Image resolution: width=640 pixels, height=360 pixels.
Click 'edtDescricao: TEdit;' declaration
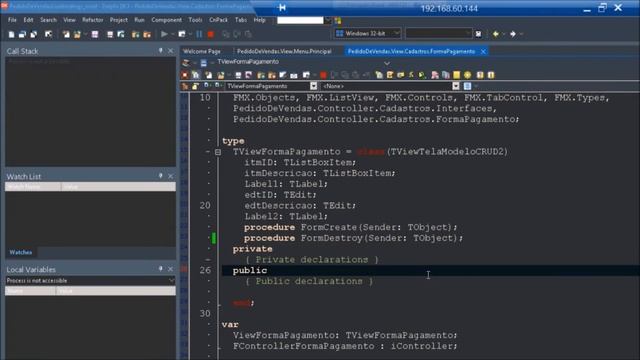pos(300,205)
